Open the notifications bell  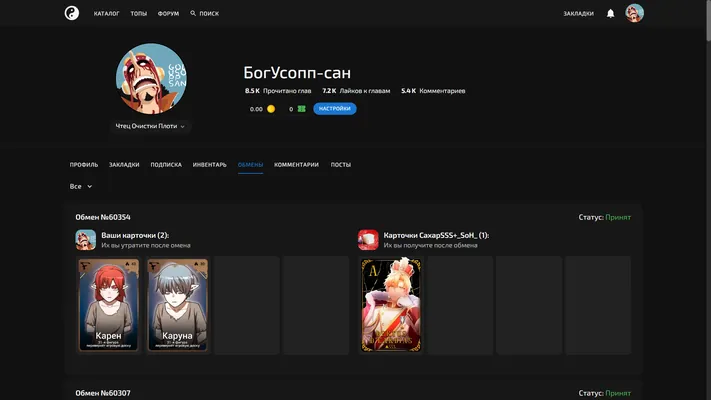point(610,14)
